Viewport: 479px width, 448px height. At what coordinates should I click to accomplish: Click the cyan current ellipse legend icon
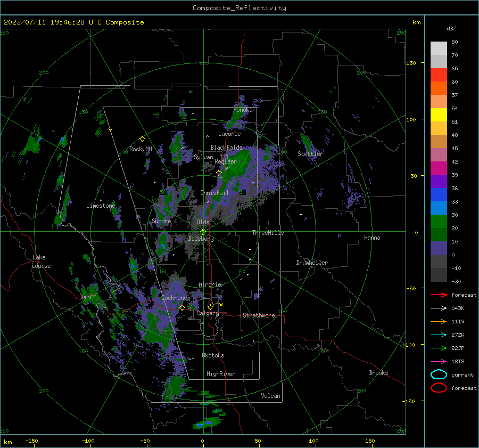coord(439,374)
